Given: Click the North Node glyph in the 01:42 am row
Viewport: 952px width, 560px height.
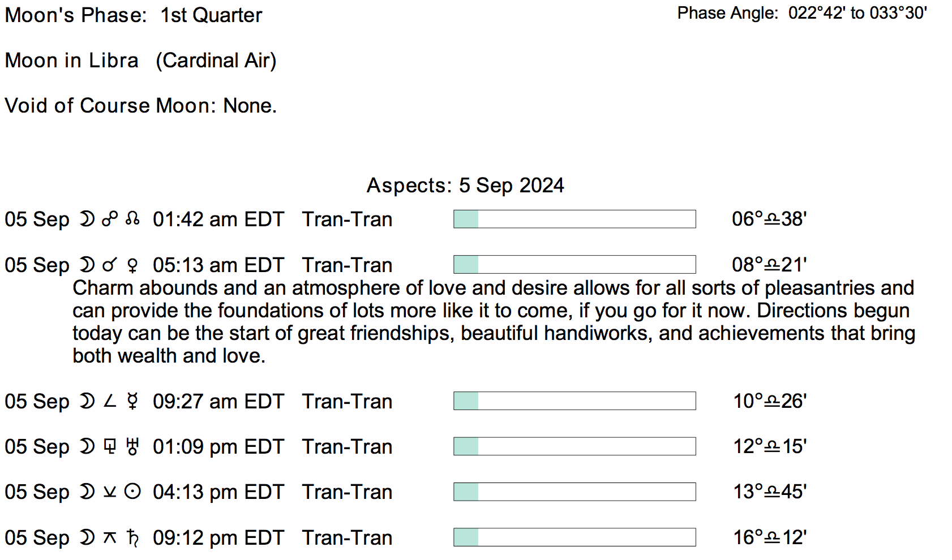Looking at the screenshot, I should click(132, 219).
